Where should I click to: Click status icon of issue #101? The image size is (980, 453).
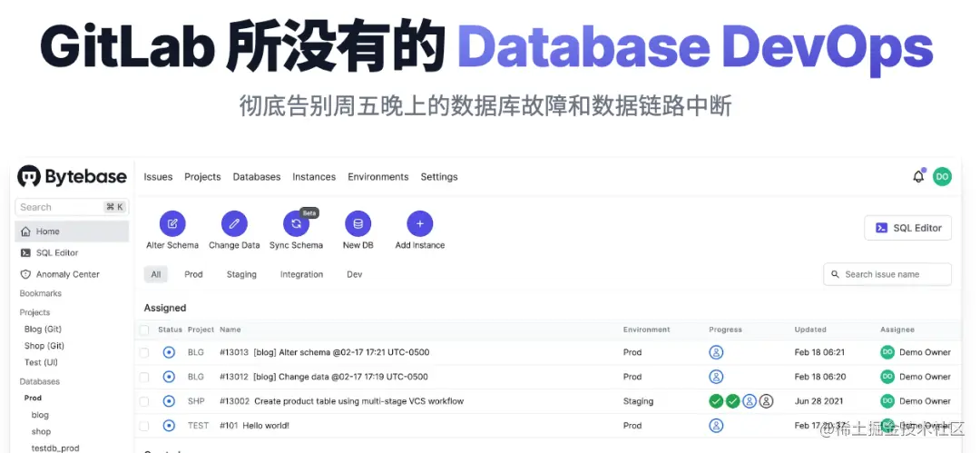click(x=169, y=426)
